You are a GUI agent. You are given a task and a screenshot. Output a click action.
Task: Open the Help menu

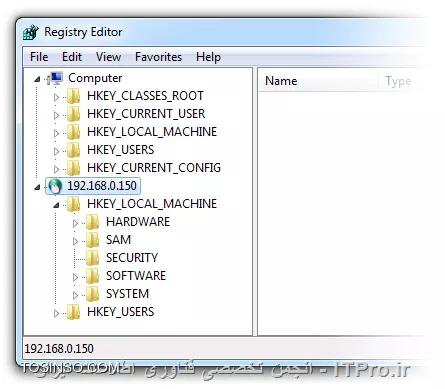pyautogui.click(x=208, y=57)
